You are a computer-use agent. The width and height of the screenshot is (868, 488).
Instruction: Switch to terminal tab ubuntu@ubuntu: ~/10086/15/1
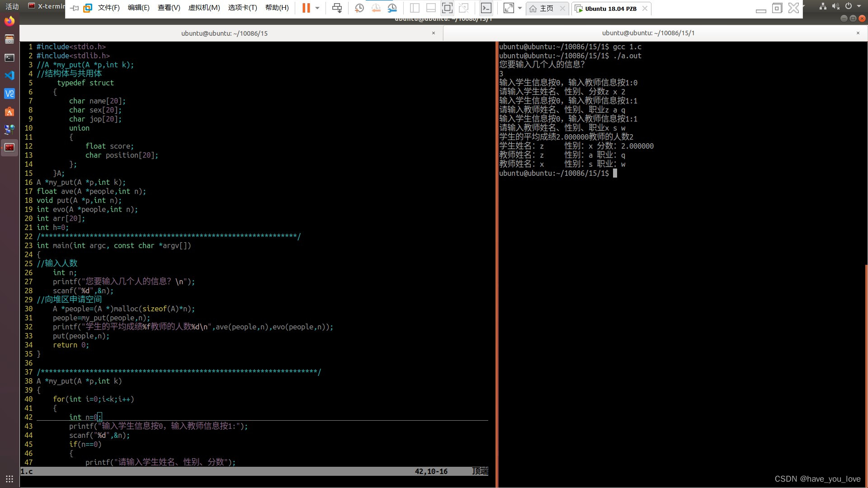(x=648, y=33)
